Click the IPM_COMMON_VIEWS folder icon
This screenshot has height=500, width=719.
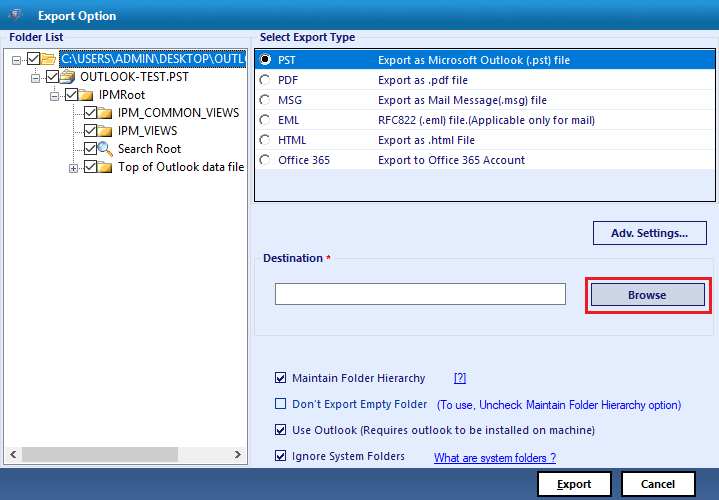tap(105, 113)
